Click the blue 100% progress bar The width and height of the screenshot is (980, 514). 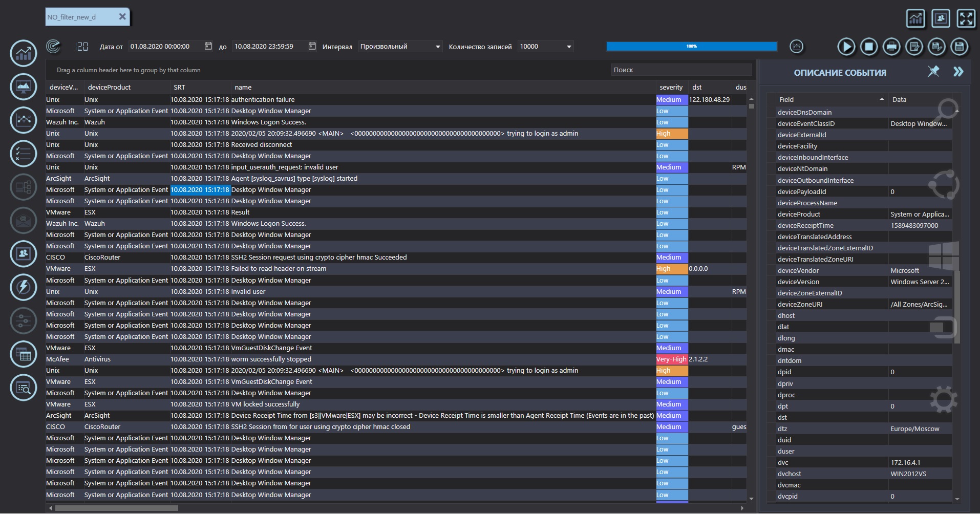(x=691, y=47)
